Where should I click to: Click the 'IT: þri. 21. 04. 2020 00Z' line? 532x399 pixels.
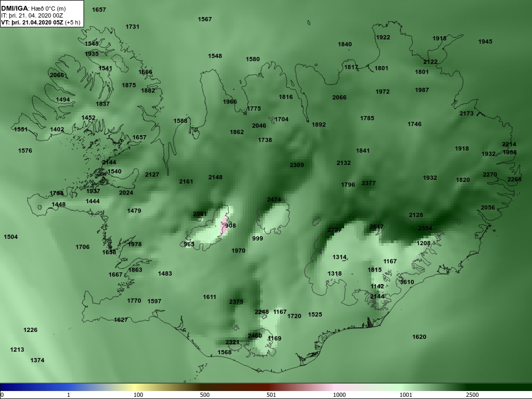point(32,15)
